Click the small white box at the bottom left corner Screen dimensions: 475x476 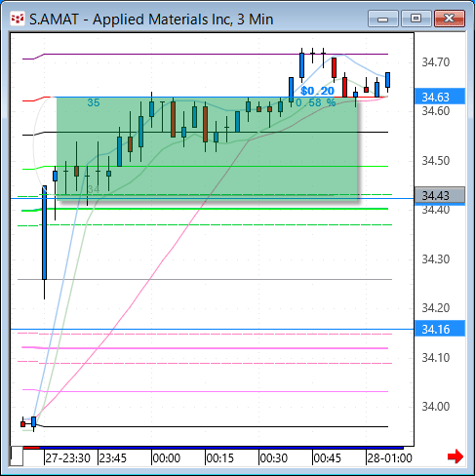[17, 456]
